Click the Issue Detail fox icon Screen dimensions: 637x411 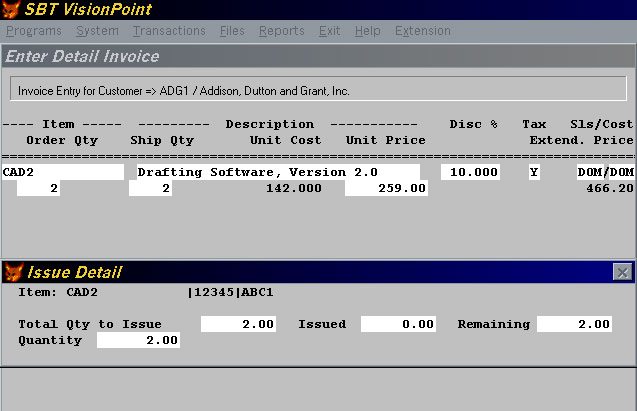(x=14, y=272)
